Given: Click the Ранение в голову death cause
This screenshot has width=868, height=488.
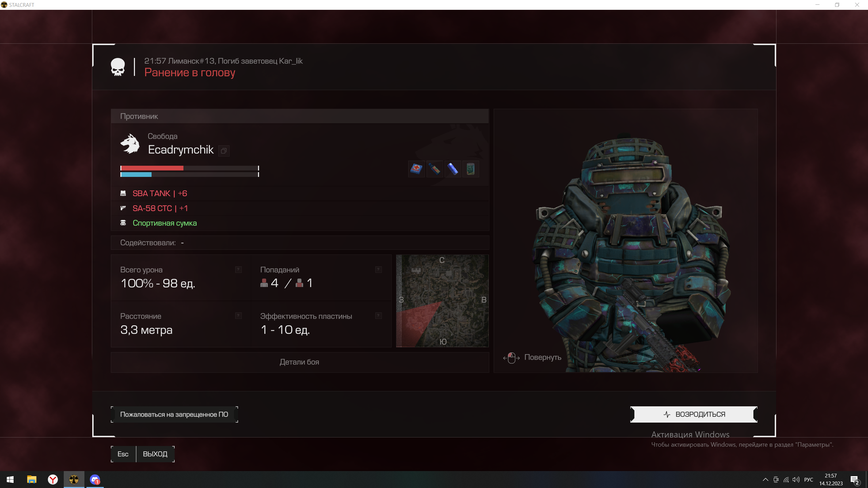Looking at the screenshot, I should tap(190, 73).
